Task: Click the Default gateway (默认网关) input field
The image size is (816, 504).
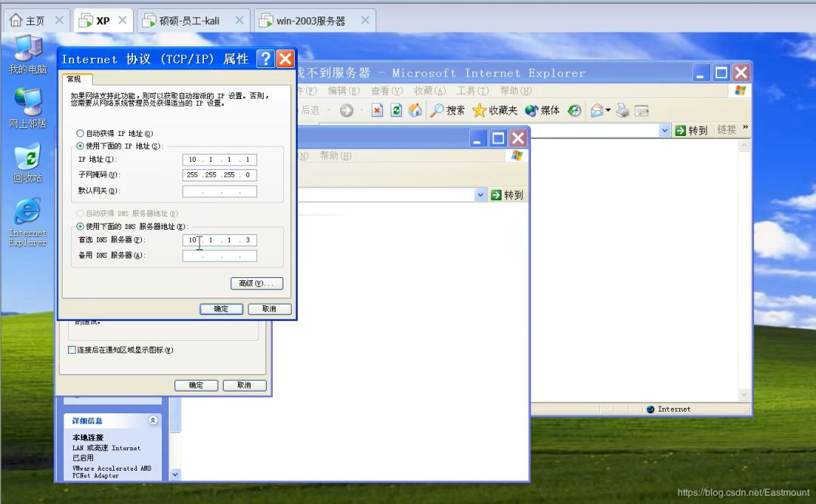Action: (x=220, y=191)
